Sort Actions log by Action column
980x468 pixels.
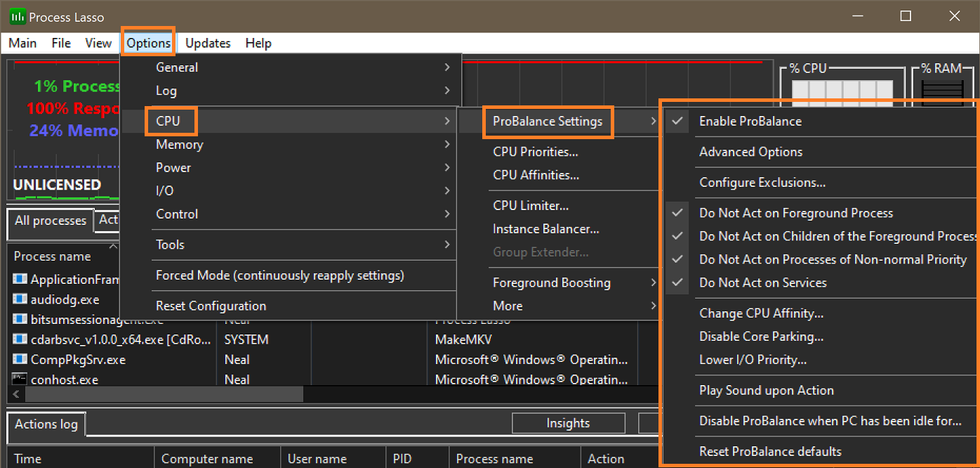(606, 459)
